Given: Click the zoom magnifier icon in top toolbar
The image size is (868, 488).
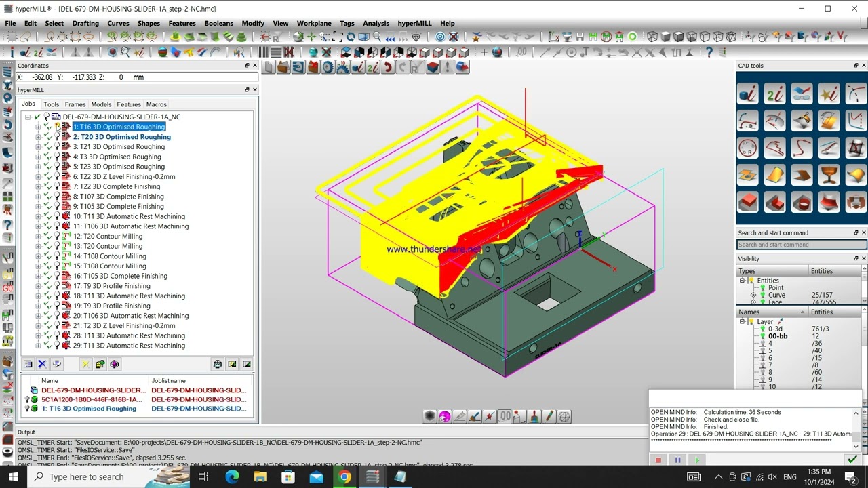Looking at the screenshot, I should [x=377, y=37].
